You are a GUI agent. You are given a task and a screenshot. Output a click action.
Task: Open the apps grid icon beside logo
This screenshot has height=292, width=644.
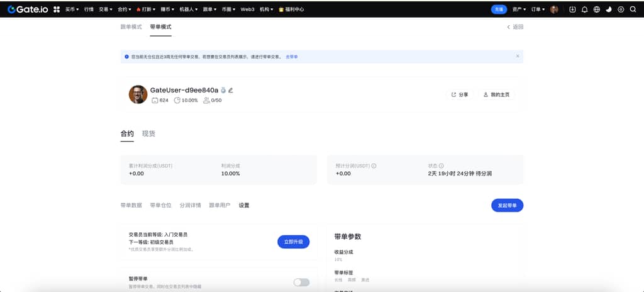click(x=57, y=9)
